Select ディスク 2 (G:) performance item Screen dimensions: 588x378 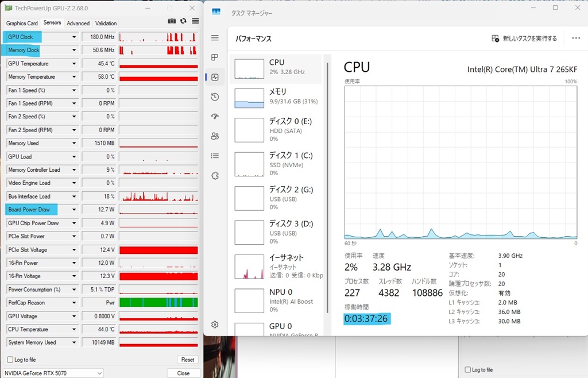pos(276,198)
